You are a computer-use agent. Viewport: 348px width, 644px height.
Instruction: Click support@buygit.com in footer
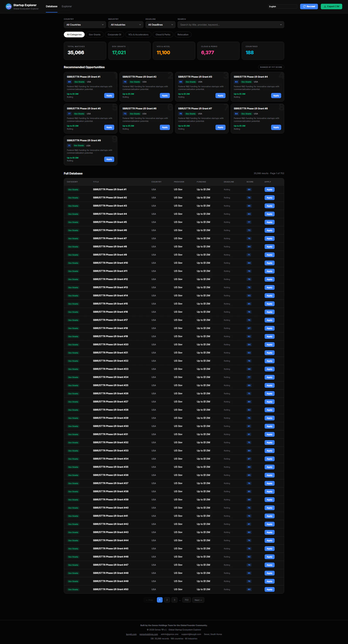(x=191, y=634)
